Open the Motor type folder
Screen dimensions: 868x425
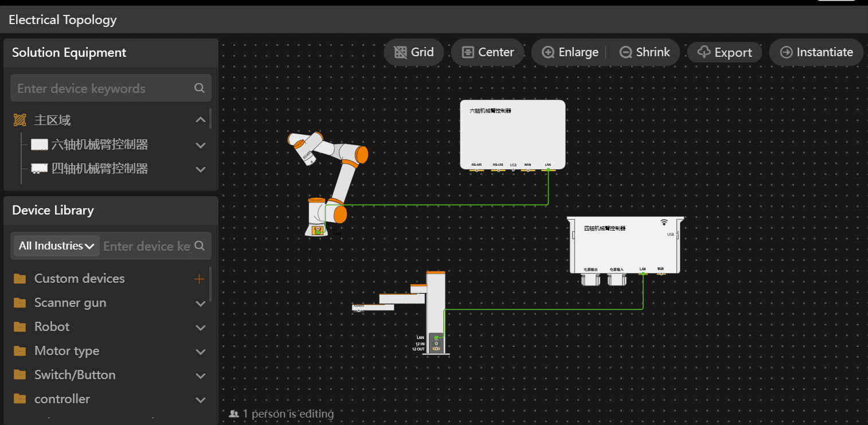(200, 352)
